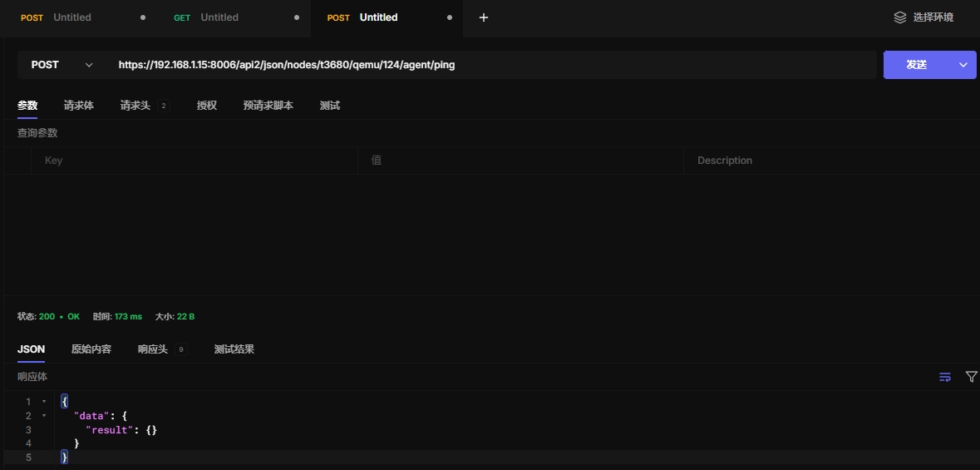Click the dot on the GET Untitled tab

coord(297,17)
